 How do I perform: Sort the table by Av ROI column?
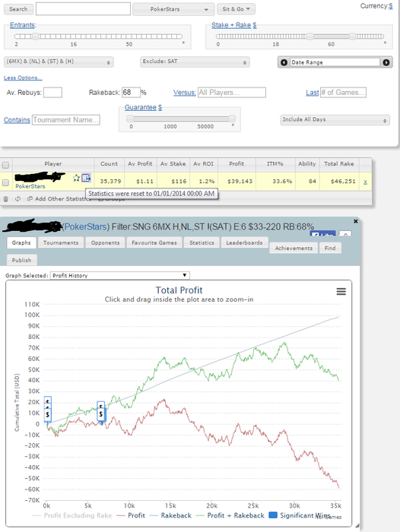tap(203, 164)
